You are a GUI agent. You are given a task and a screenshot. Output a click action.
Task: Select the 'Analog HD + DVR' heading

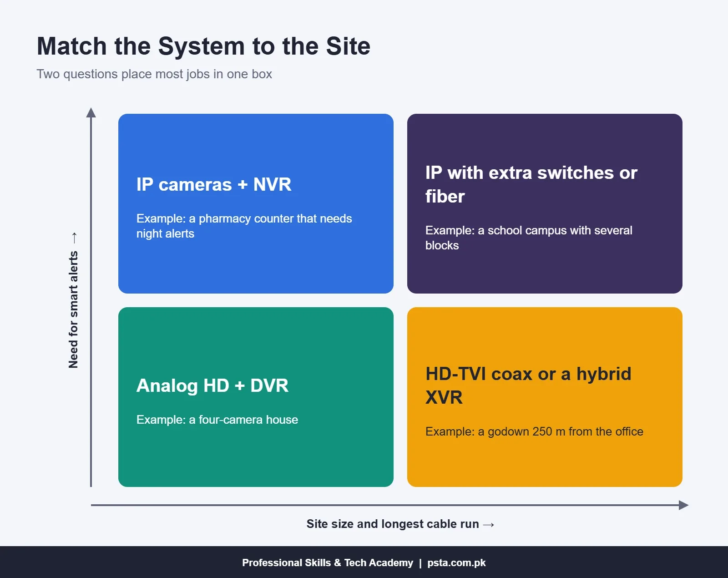[212, 385]
